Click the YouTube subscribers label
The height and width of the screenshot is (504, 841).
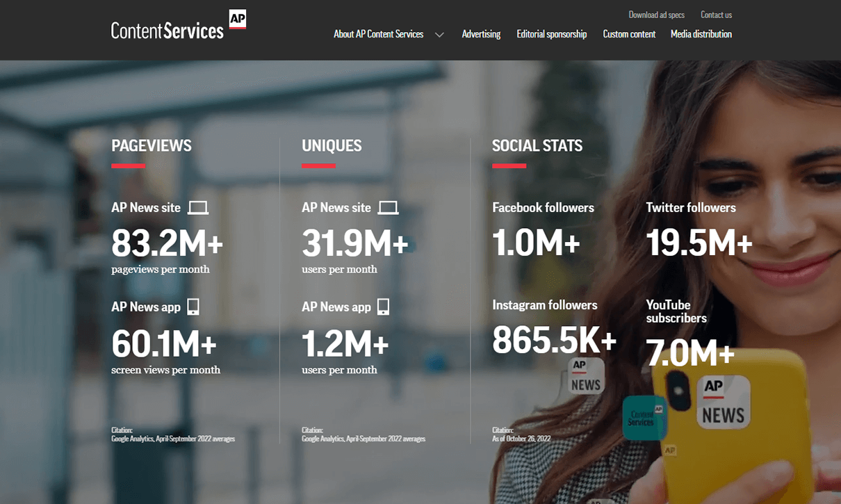[676, 311]
